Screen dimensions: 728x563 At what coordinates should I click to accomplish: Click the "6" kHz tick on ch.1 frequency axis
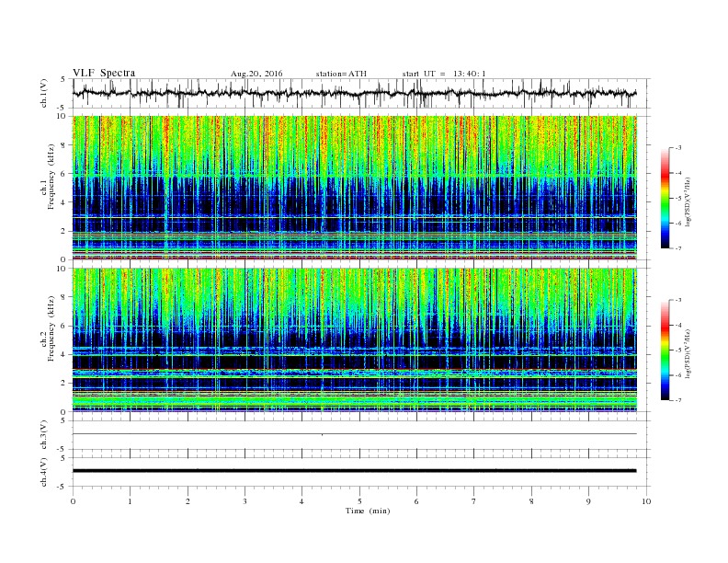63,174
